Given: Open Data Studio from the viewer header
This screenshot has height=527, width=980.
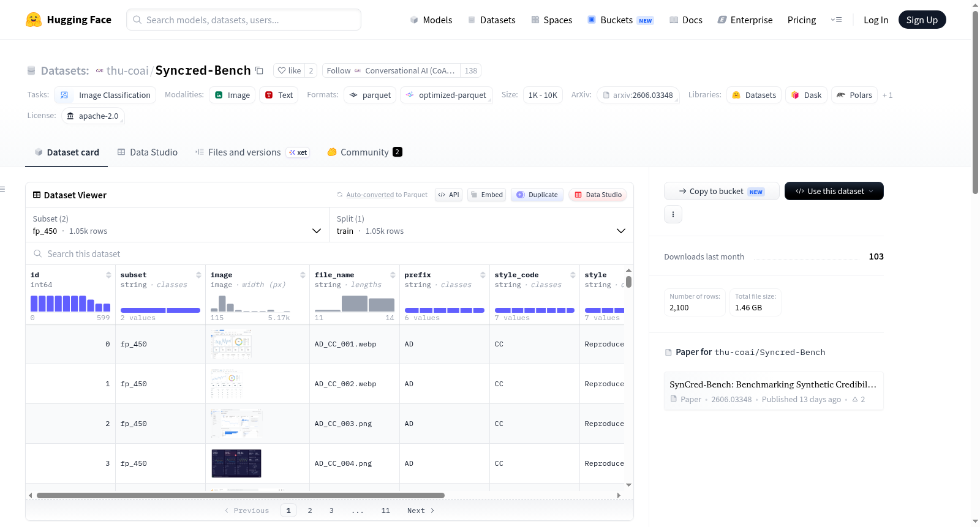Looking at the screenshot, I should [x=598, y=195].
